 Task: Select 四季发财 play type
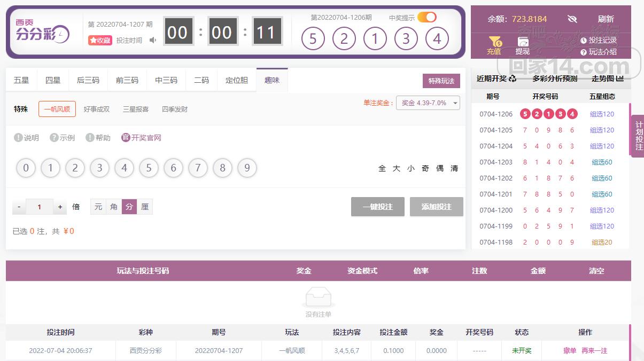[175, 109]
